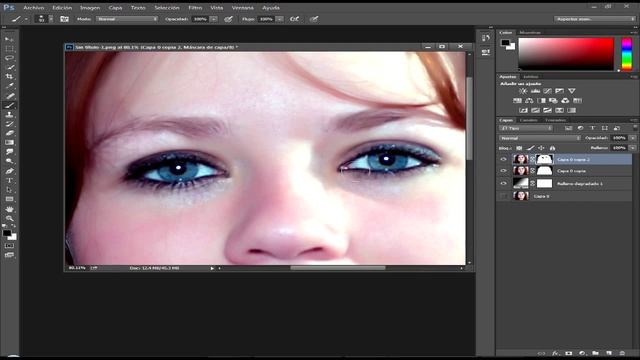The width and height of the screenshot is (640, 360).
Task: Open the Opacidad slider arrow in options bar
Action: coord(213,19)
